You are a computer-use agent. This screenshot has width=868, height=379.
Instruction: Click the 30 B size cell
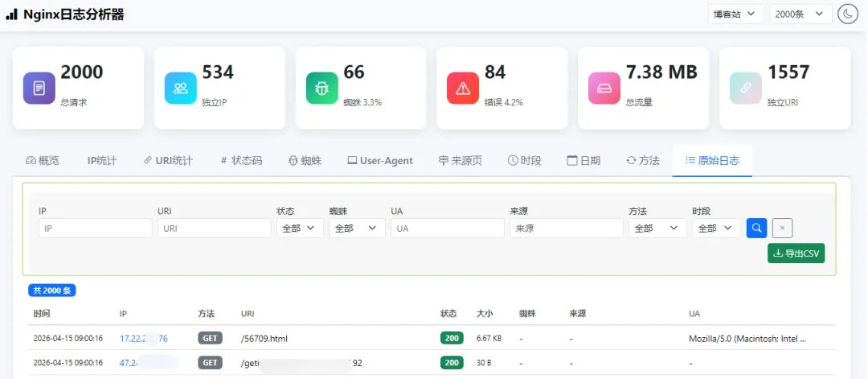(483, 363)
